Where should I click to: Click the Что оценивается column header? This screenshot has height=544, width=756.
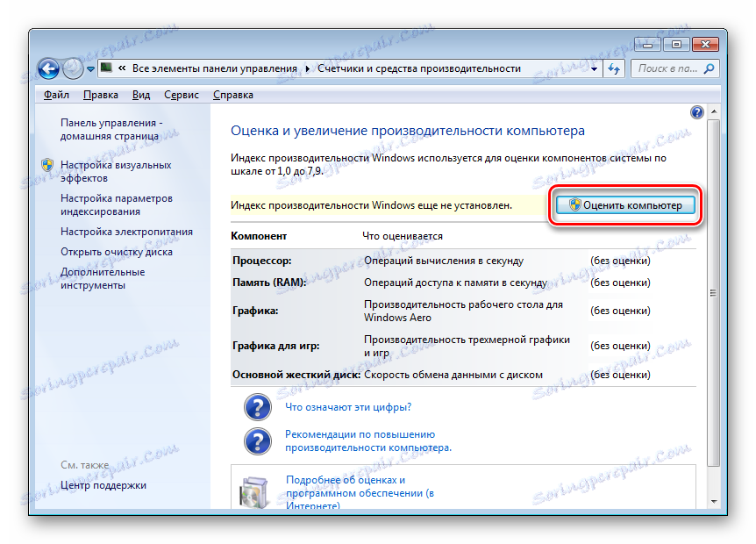click(403, 236)
